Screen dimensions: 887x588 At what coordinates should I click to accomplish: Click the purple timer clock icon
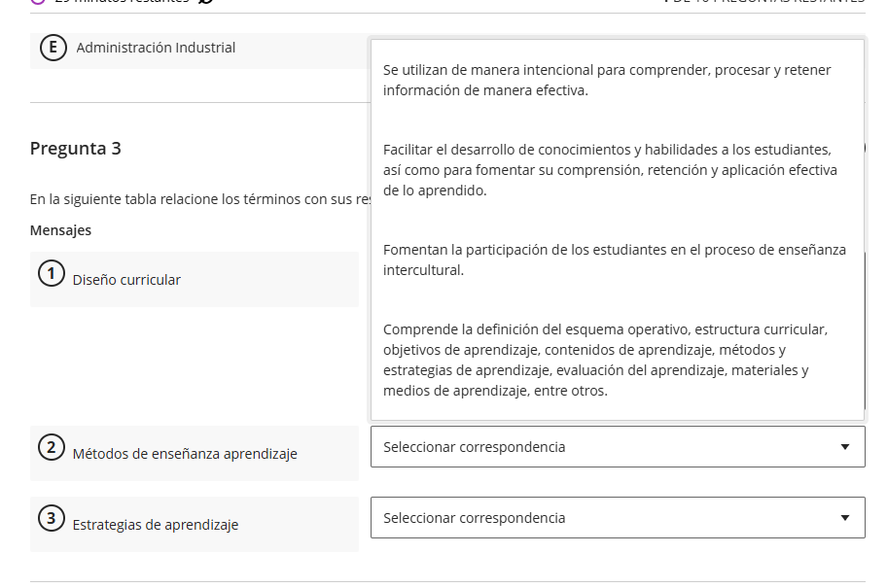click(x=35, y=4)
